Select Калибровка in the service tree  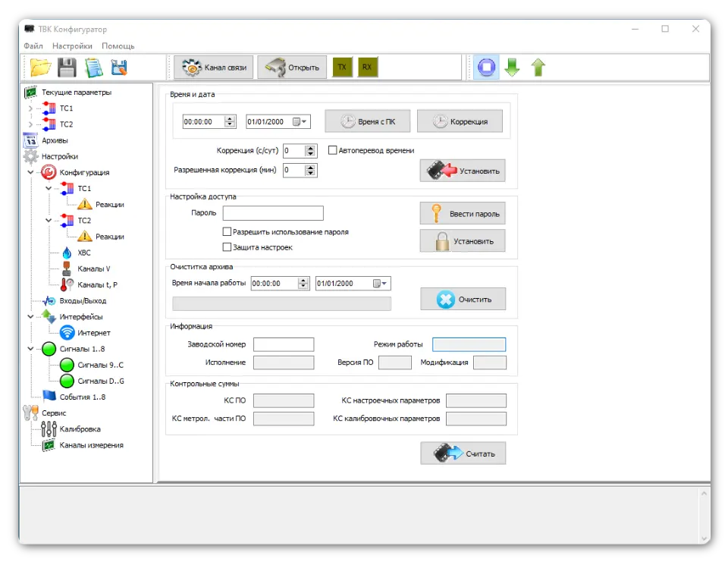click(80, 429)
